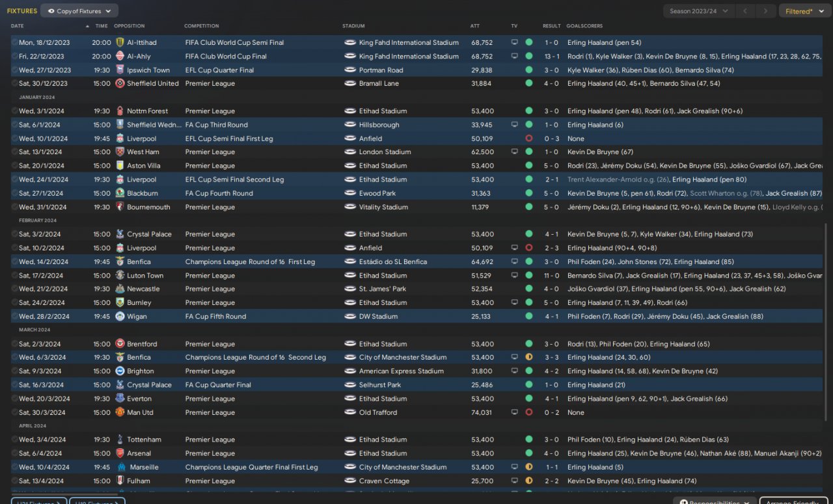The height and width of the screenshot is (504, 833).
Task: Toggle the tick icon on the Brighton fixture row
Action: coord(14,371)
